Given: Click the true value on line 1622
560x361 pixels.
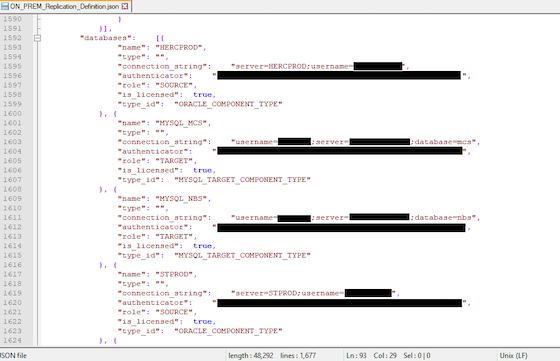Looking at the screenshot, I should coord(202,321).
